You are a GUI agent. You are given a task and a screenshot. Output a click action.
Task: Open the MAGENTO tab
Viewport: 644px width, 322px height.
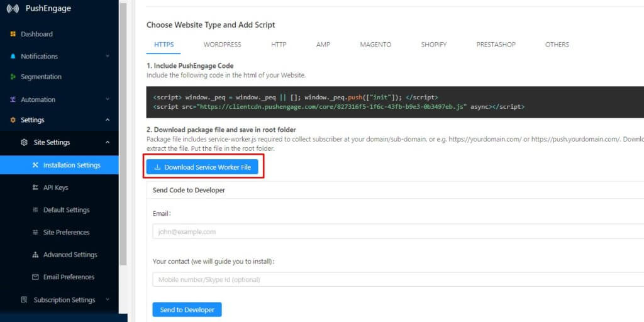click(375, 45)
